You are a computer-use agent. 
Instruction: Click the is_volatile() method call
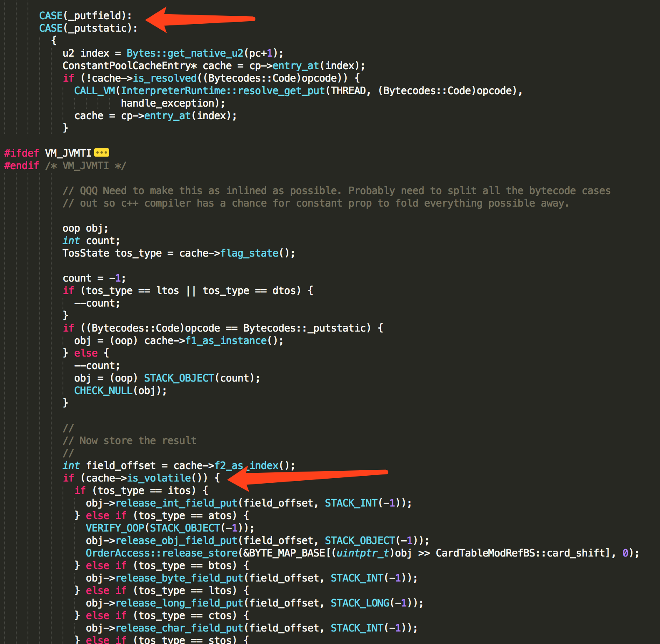[159, 478]
